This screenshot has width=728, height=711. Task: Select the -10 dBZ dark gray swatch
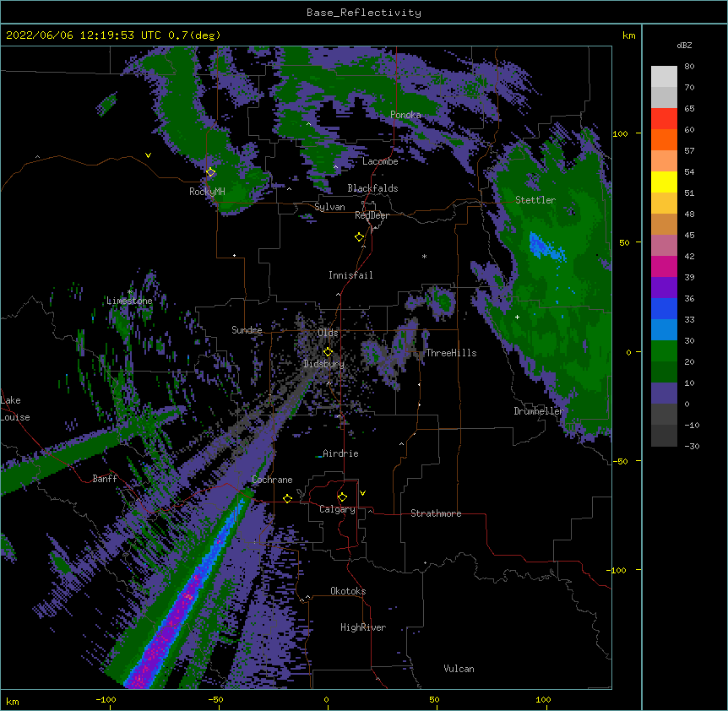pyautogui.click(x=664, y=436)
